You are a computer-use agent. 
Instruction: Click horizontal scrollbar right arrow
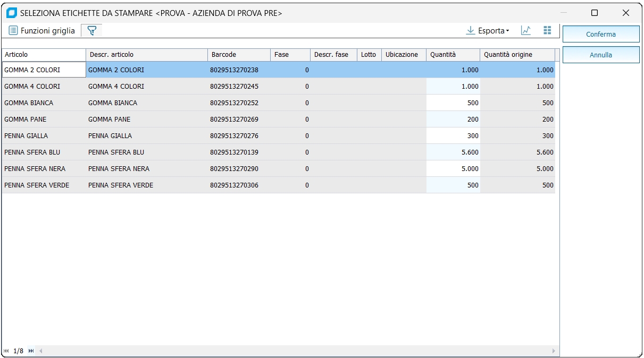[x=554, y=351]
